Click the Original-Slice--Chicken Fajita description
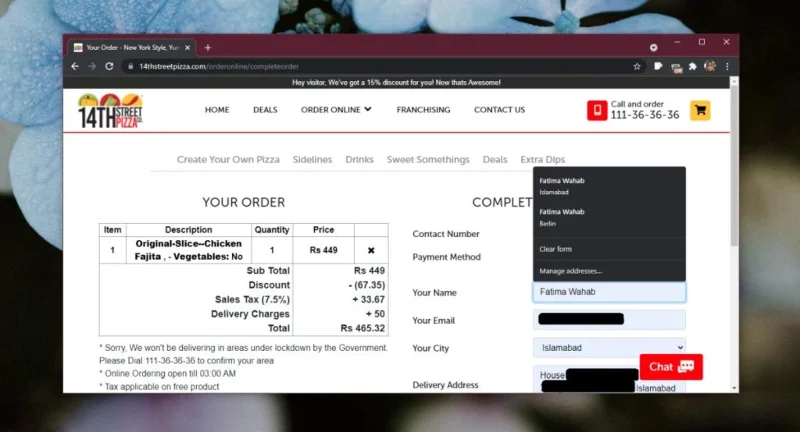 coord(188,250)
